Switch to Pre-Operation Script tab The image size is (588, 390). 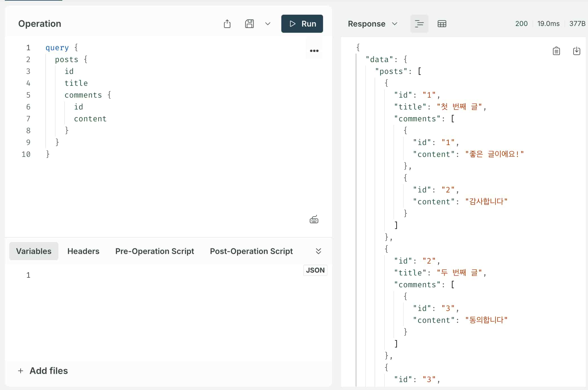point(154,251)
